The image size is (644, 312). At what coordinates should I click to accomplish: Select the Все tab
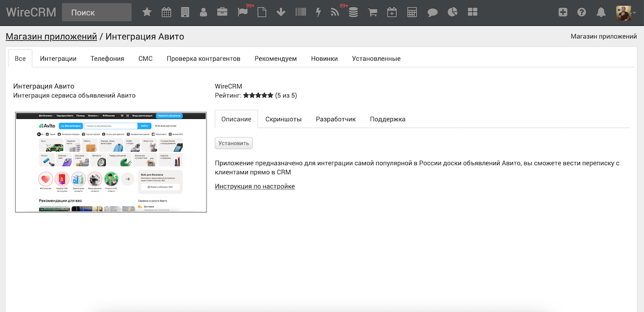point(20,59)
